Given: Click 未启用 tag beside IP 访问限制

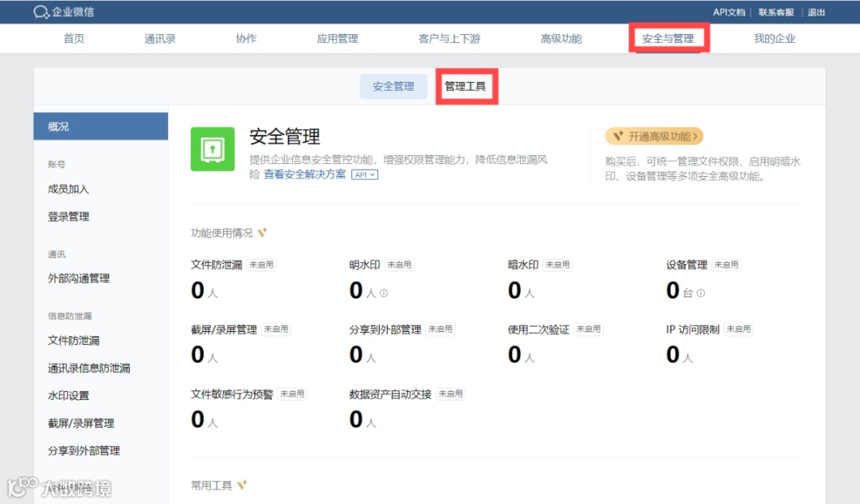Looking at the screenshot, I should 738,330.
